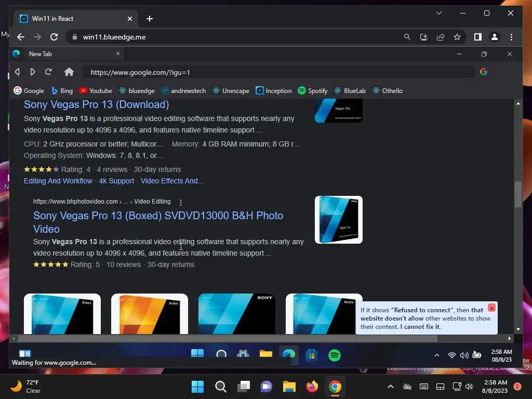Image resolution: width=532 pixels, height=399 pixels.
Task: Open the Othello bookmark
Action: [388, 90]
